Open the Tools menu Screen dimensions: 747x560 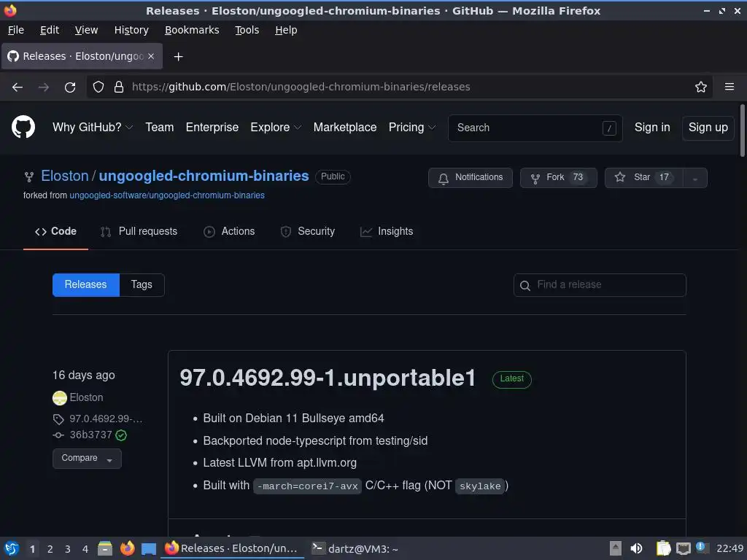[247, 30]
